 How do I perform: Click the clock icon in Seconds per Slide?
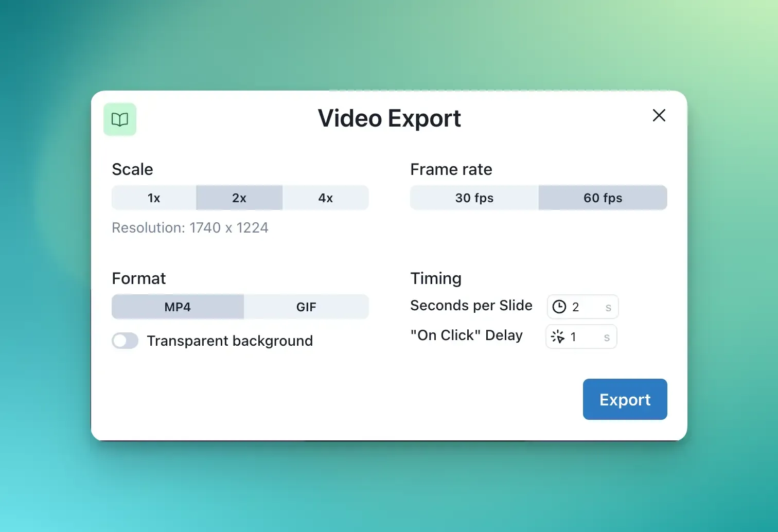559,307
